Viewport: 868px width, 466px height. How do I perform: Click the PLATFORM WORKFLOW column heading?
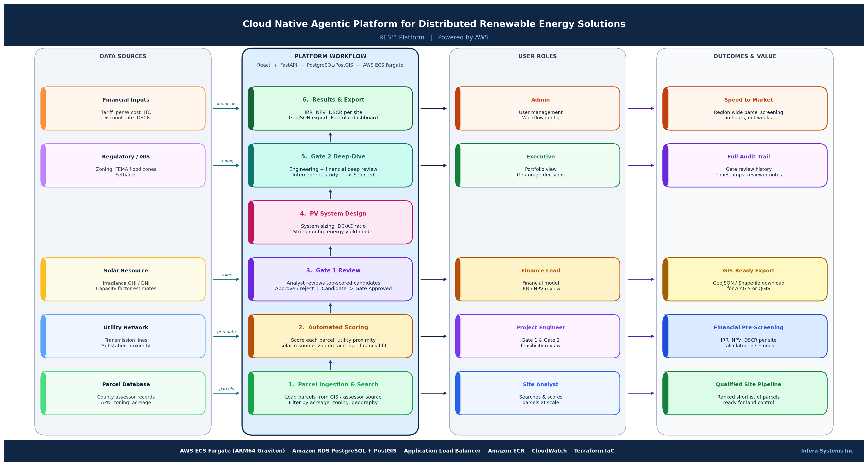[x=330, y=56]
